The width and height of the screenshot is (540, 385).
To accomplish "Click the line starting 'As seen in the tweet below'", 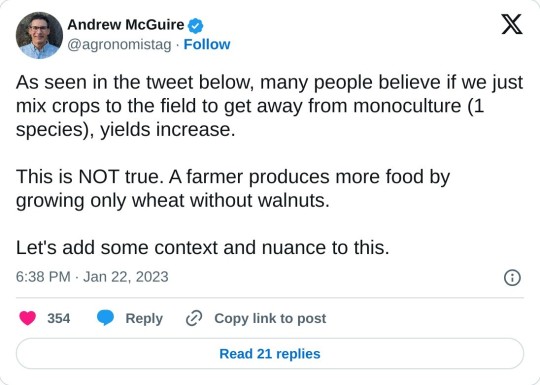I will 269,83.
